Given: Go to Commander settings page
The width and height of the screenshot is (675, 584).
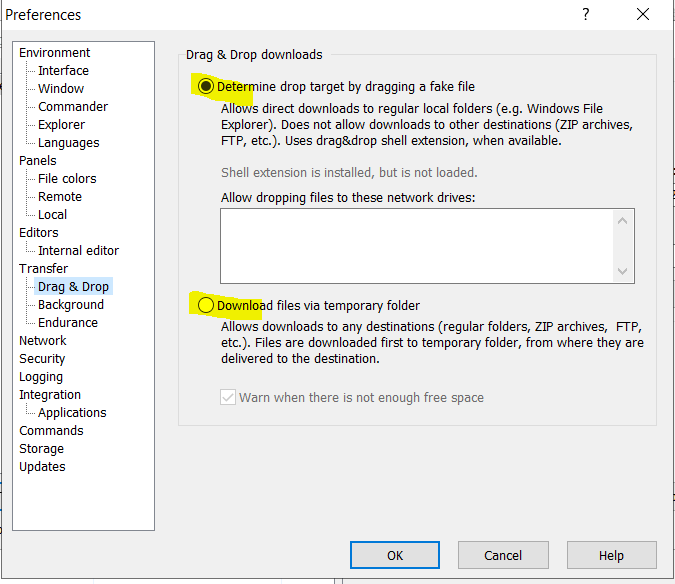Looking at the screenshot, I should pos(73,107).
